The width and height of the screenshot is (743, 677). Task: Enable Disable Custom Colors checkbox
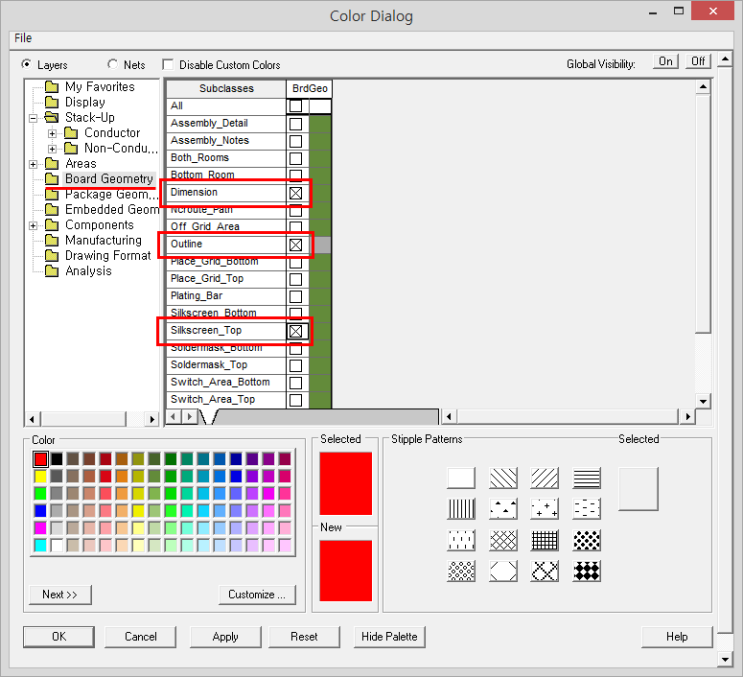[x=168, y=64]
